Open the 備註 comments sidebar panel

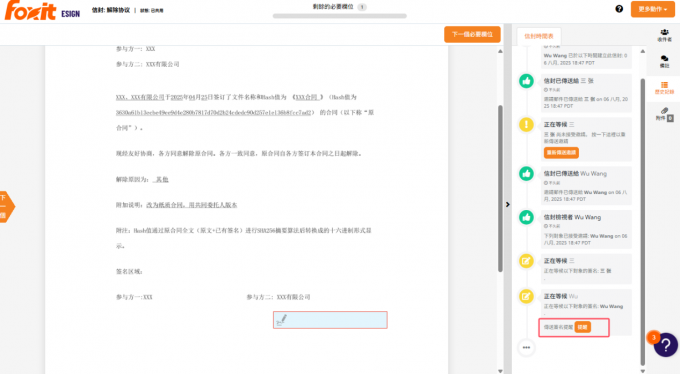click(664, 62)
